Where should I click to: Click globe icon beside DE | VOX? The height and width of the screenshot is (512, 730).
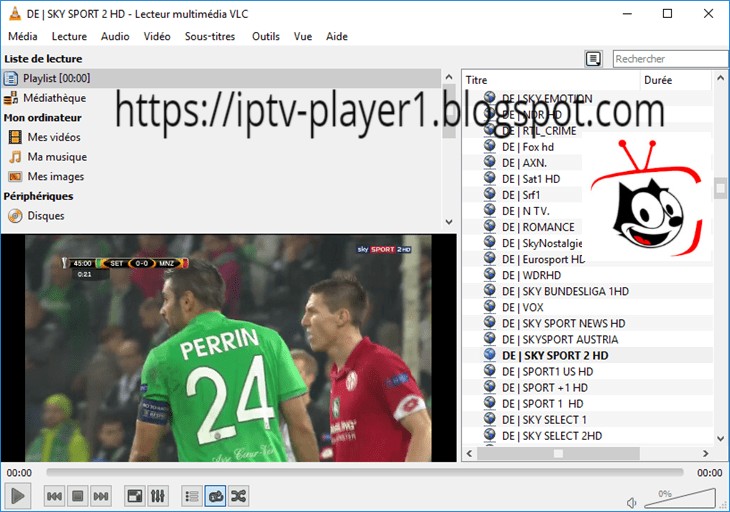point(489,306)
